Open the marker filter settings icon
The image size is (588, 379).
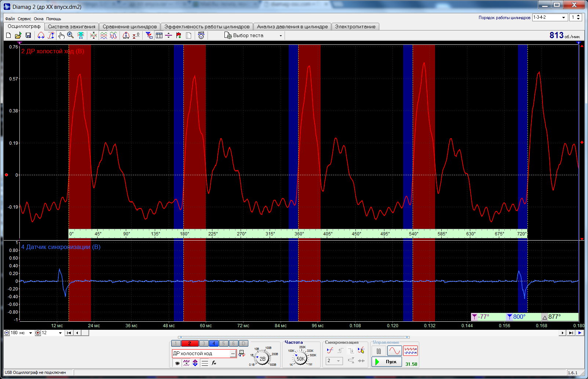149,35
